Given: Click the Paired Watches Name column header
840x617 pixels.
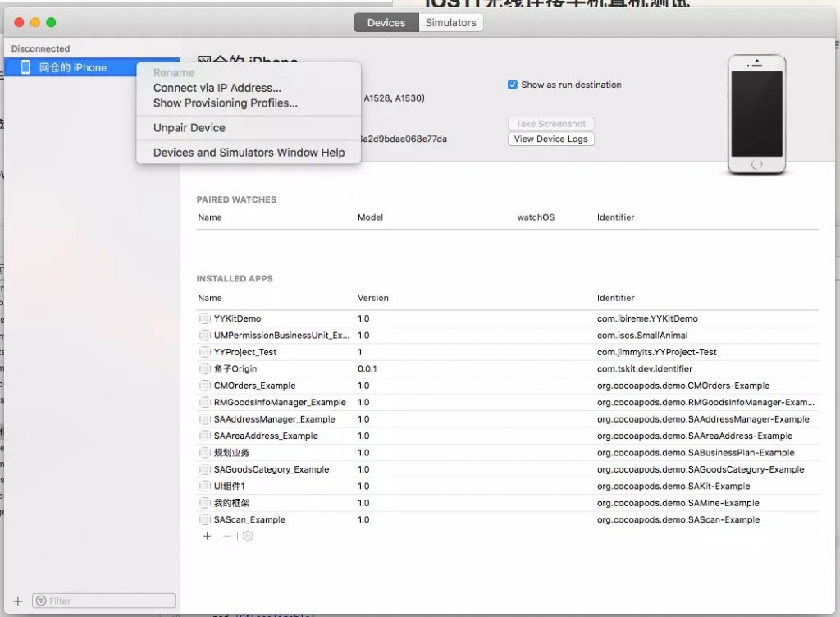Looking at the screenshot, I should click(210, 217).
